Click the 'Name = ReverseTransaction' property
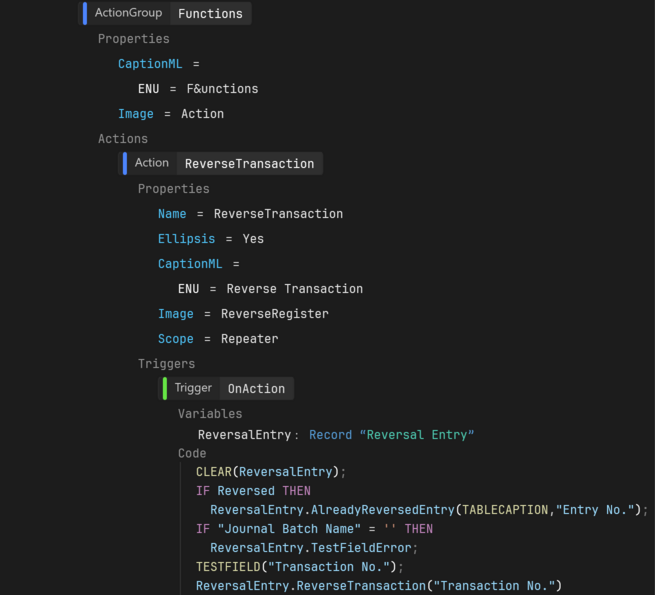The image size is (655, 595). click(x=250, y=214)
